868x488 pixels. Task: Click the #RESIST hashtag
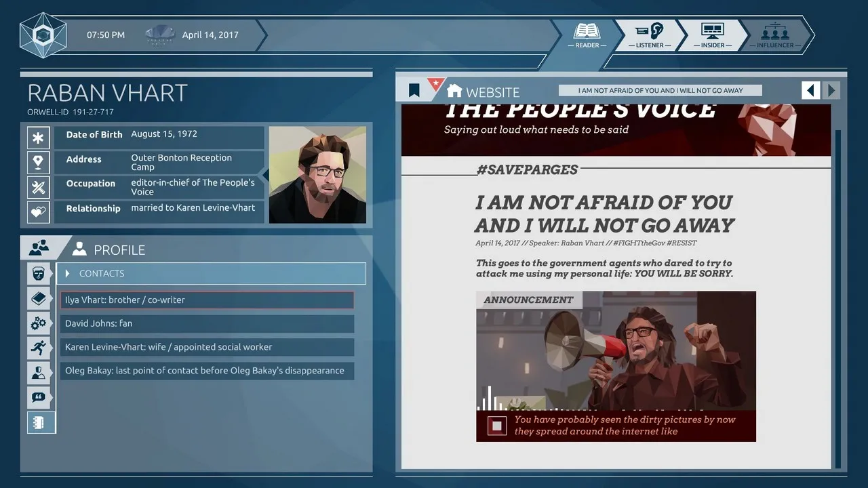point(682,243)
